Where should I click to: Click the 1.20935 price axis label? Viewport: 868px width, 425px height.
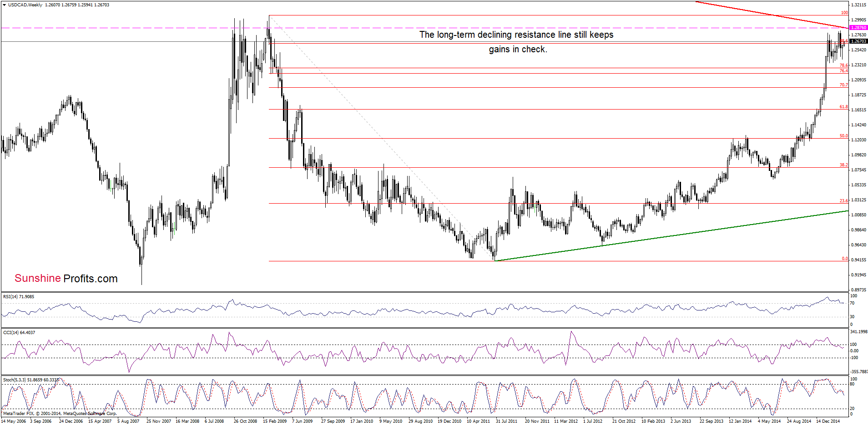pyautogui.click(x=858, y=80)
